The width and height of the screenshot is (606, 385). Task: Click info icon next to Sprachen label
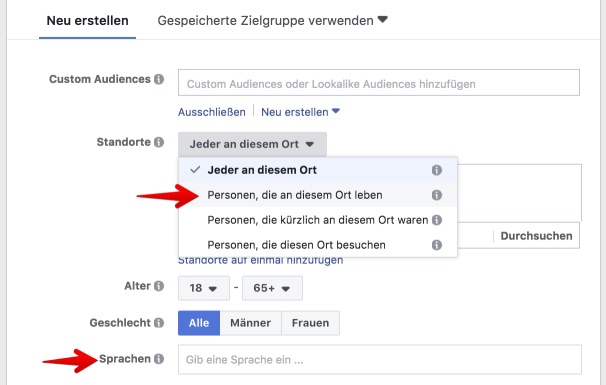point(159,359)
